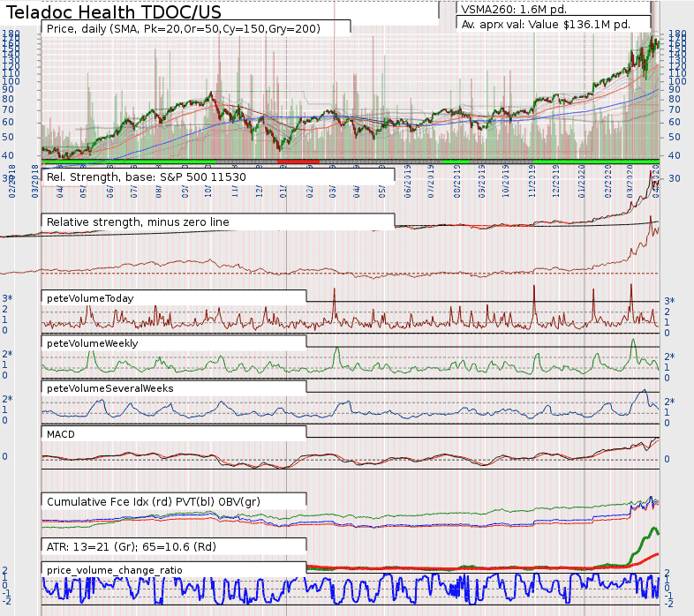Select the 11/2019 date axis label

(532, 181)
